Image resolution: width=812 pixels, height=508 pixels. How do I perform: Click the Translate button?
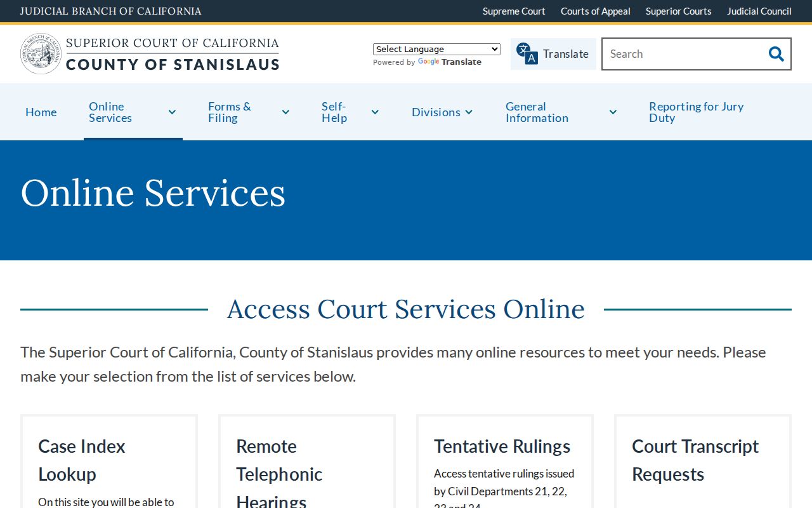(553, 54)
